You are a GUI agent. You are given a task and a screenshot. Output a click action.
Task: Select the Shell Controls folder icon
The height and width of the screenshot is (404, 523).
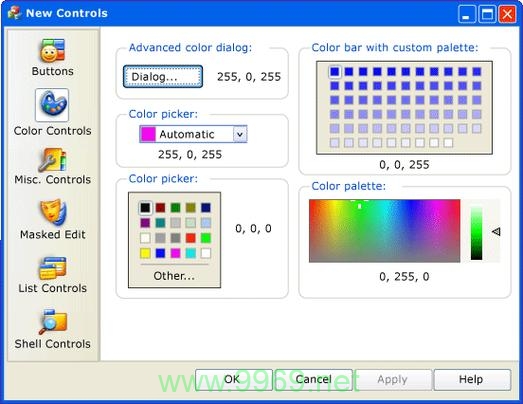53,322
